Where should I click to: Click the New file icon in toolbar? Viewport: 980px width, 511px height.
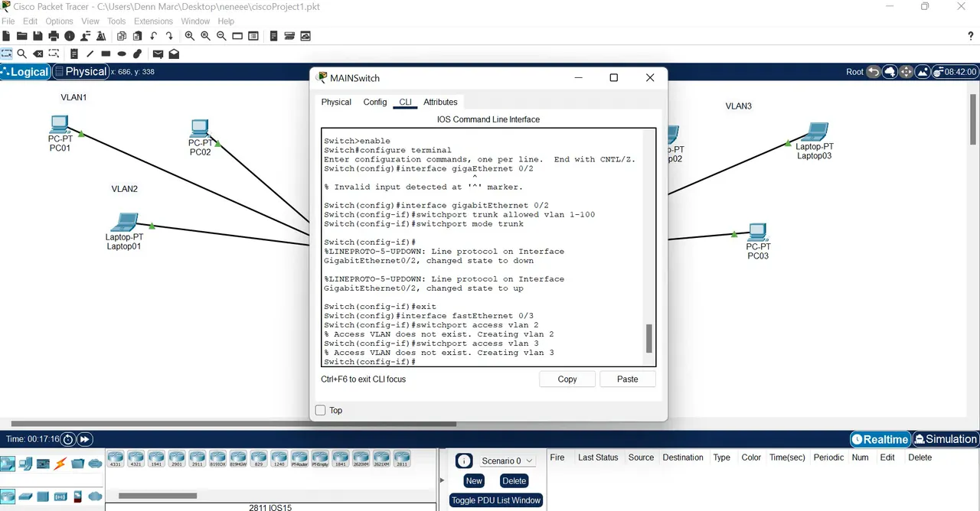[x=6, y=36]
